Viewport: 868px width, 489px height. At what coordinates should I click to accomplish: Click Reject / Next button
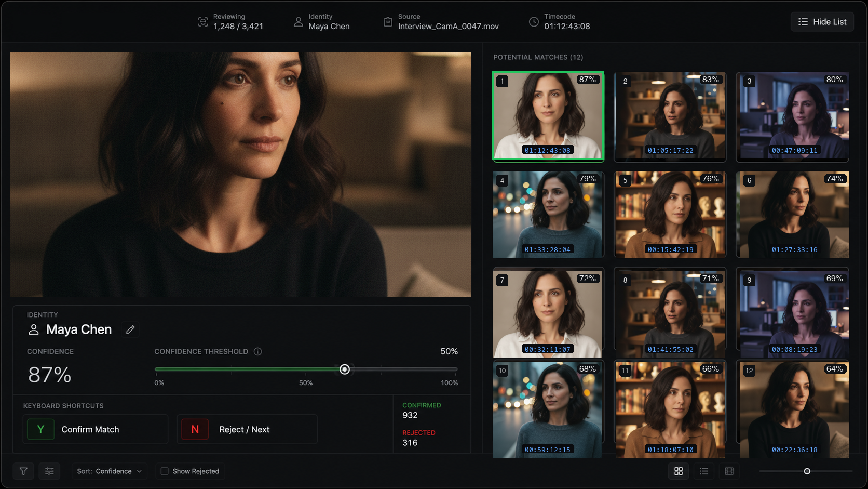point(247,429)
